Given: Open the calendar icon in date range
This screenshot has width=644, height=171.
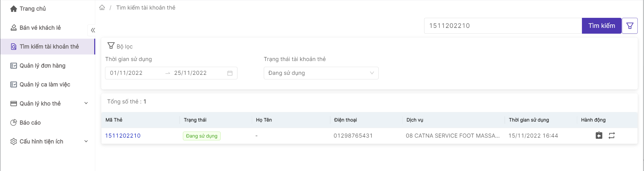Looking at the screenshot, I should (x=230, y=73).
